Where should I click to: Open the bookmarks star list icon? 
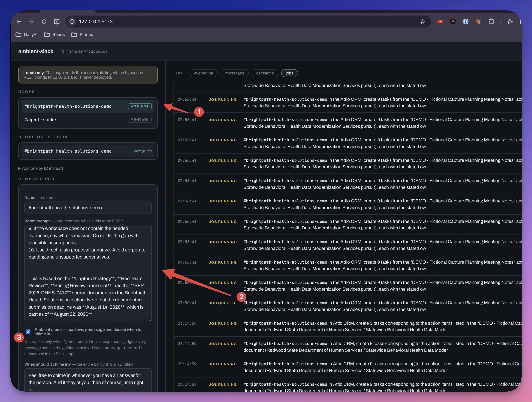(510, 22)
